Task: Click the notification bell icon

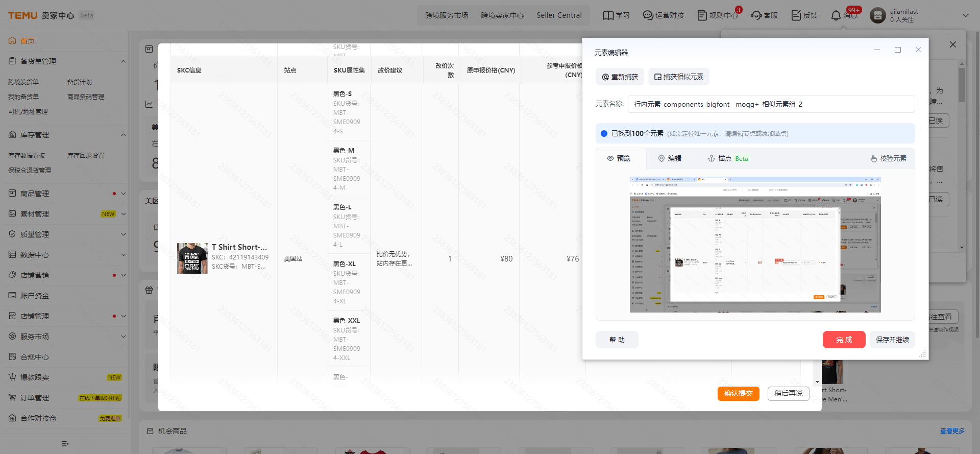Action: point(836,16)
